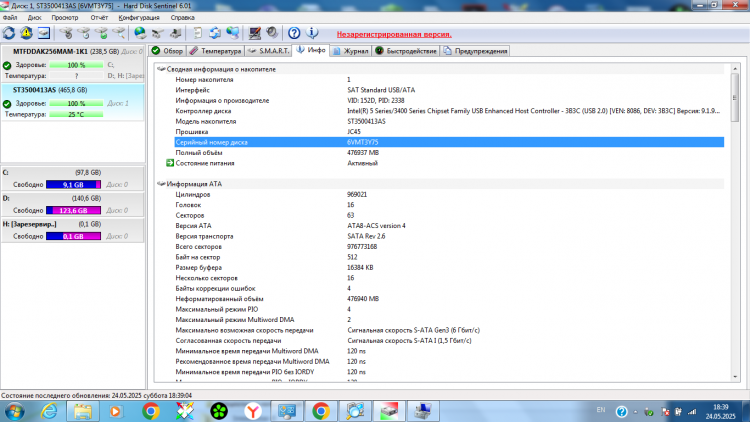
Task: Click green health check icon for ST3500413AS
Action: click(7, 104)
